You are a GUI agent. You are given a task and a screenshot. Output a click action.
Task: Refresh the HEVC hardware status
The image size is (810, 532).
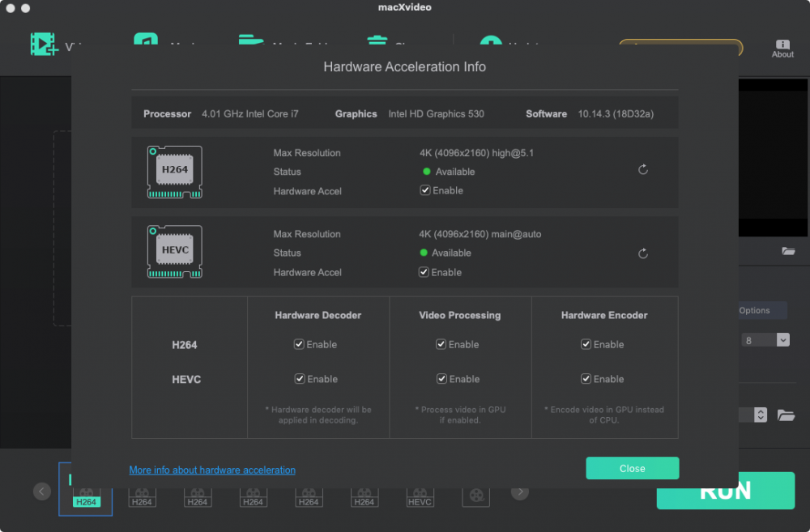(642, 253)
